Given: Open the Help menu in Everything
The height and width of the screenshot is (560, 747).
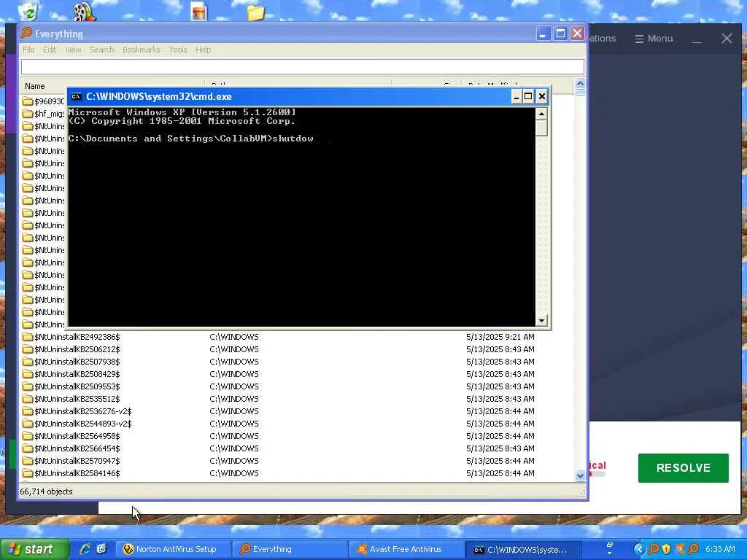Looking at the screenshot, I should click(203, 50).
